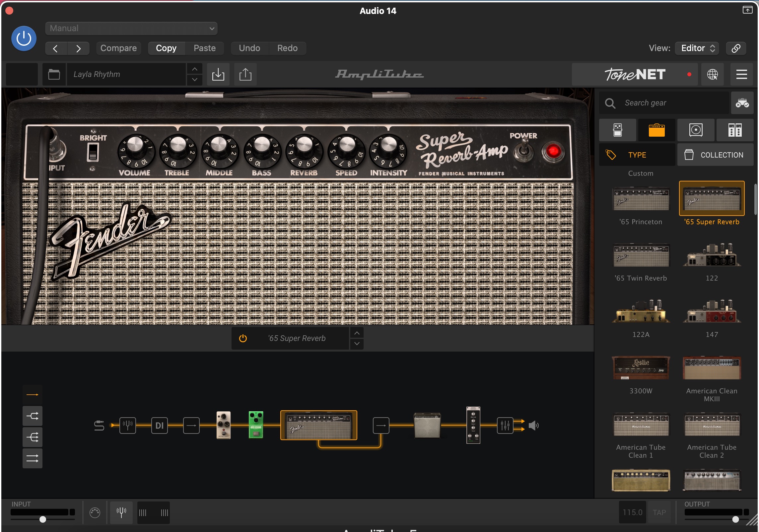
Task: Click the Copy button
Action: click(166, 48)
